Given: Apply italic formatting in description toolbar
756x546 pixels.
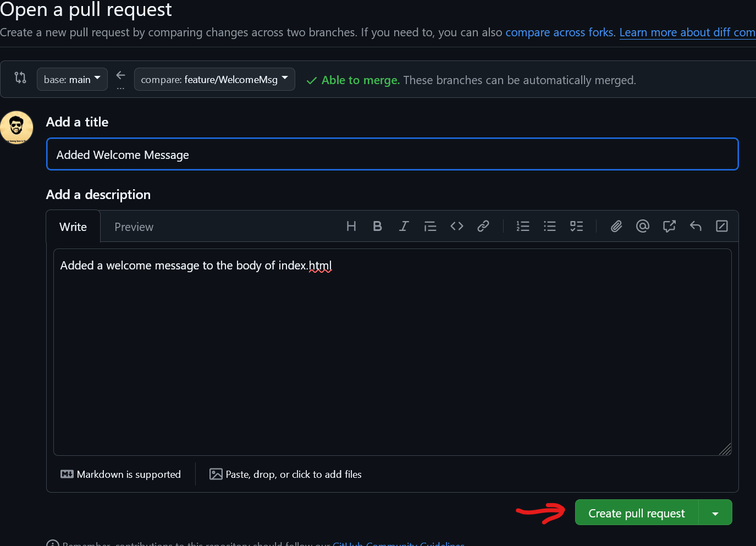Looking at the screenshot, I should [404, 226].
